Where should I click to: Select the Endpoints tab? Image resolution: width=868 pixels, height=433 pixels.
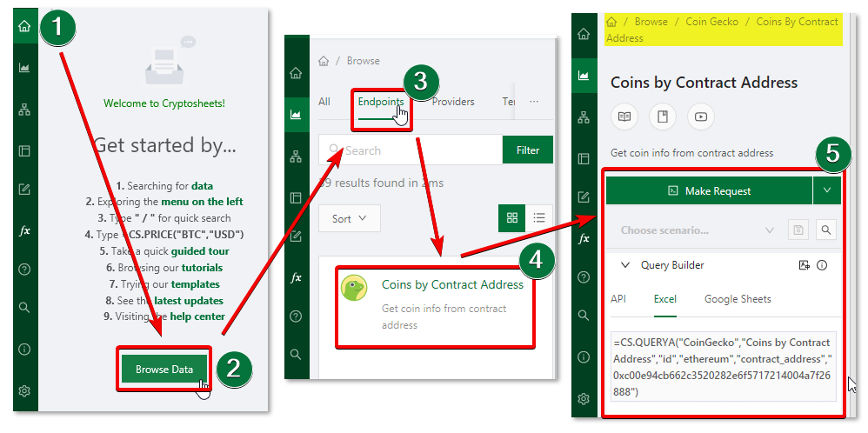(x=381, y=102)
